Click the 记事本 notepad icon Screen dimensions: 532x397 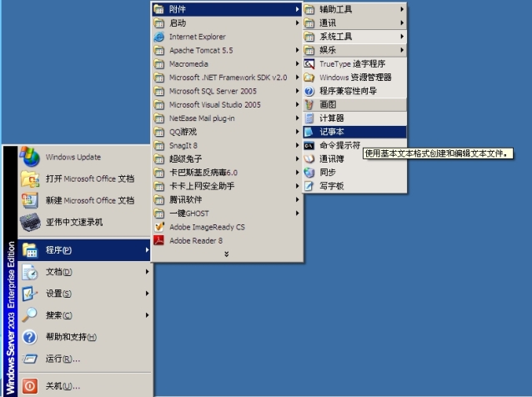(x=309, y=132)
